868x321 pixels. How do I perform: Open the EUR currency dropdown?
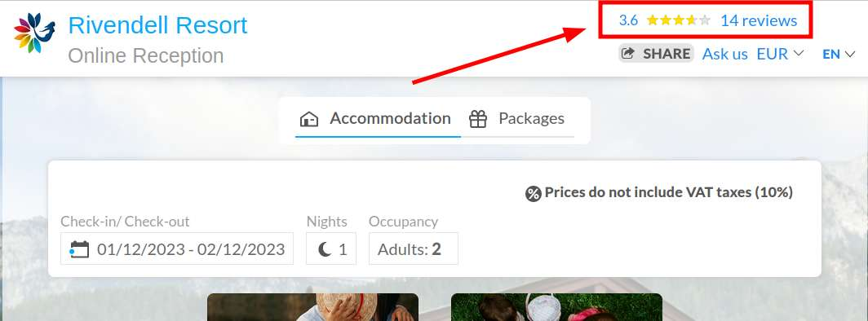pos(780,54)
